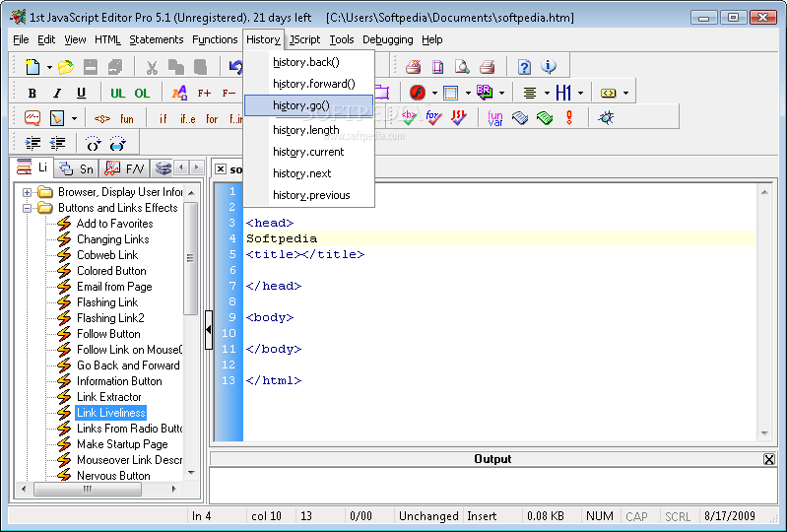Open dropdown arrow next to BR icon
This screenshot has height=532, width=787.
click(501, 93)
